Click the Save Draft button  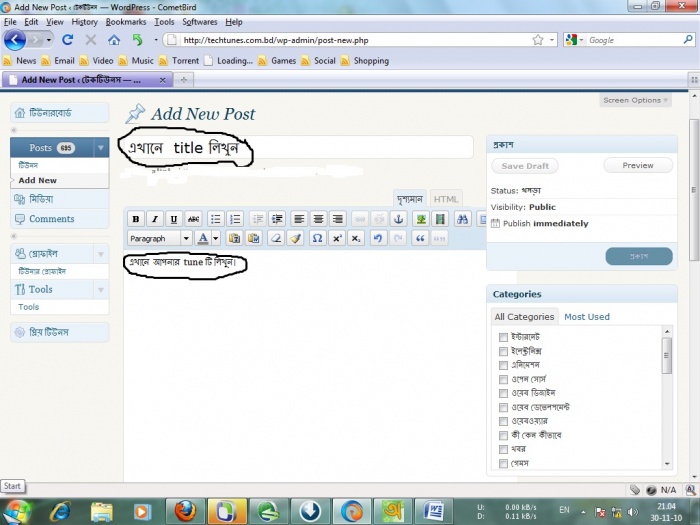525,166
